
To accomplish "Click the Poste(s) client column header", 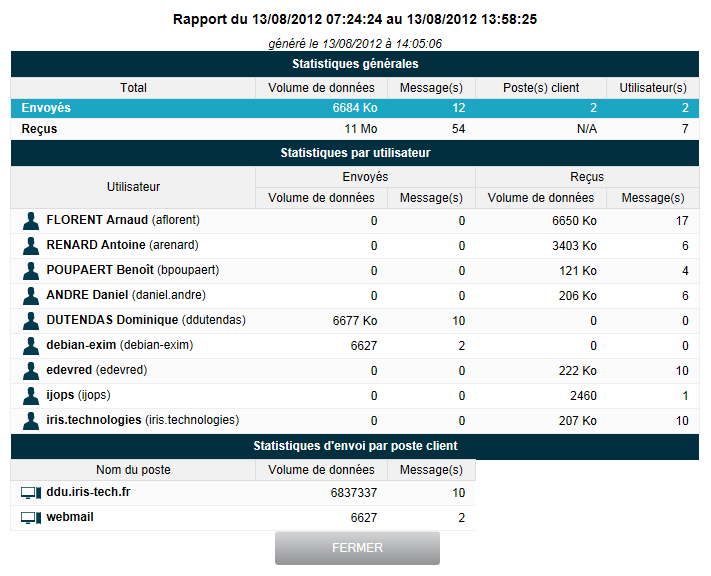I will click(541, 88).
